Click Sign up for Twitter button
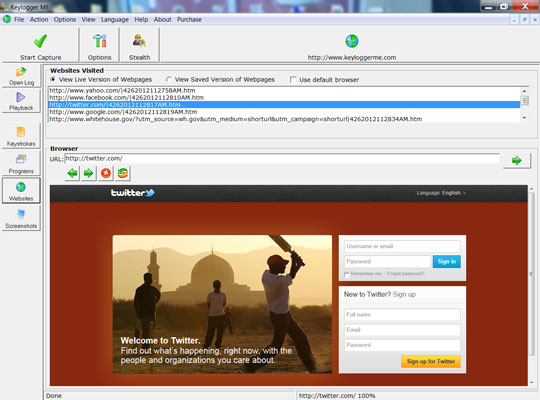The width and height of the screenshot is (540, 400). click(430, 361)
